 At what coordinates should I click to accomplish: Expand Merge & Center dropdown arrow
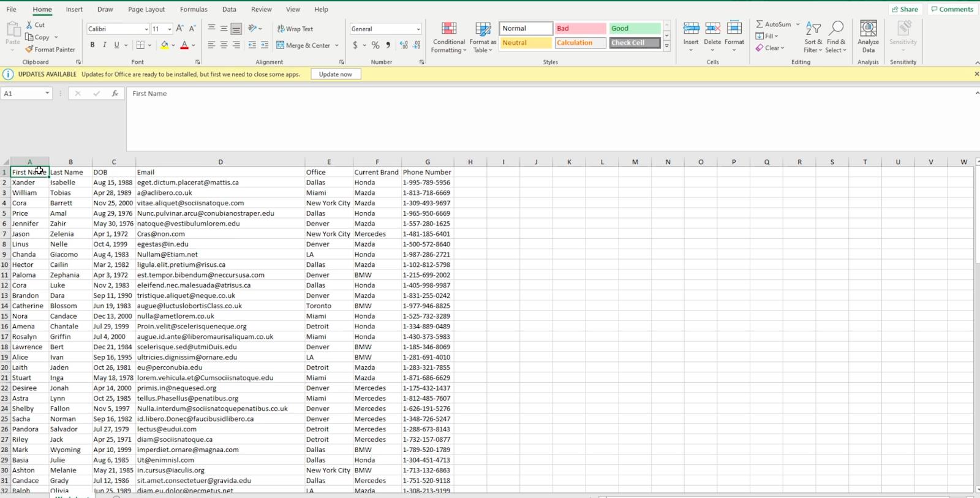(x=337, y=45)
